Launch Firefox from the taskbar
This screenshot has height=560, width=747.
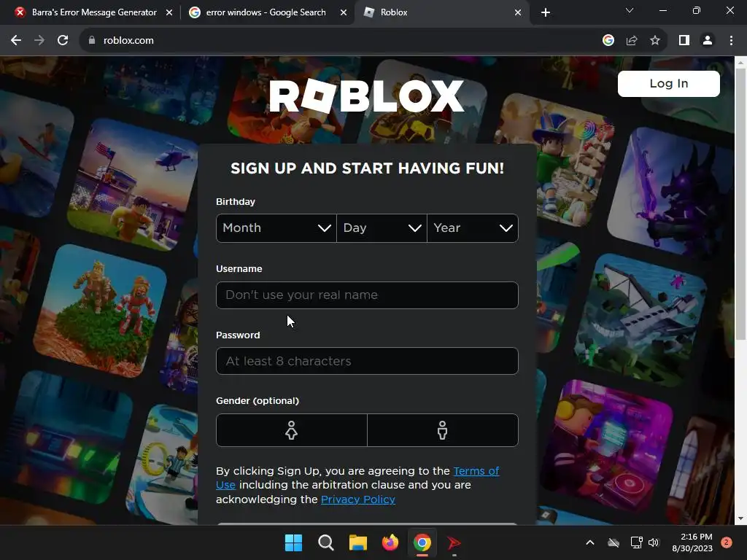point(390,542)
